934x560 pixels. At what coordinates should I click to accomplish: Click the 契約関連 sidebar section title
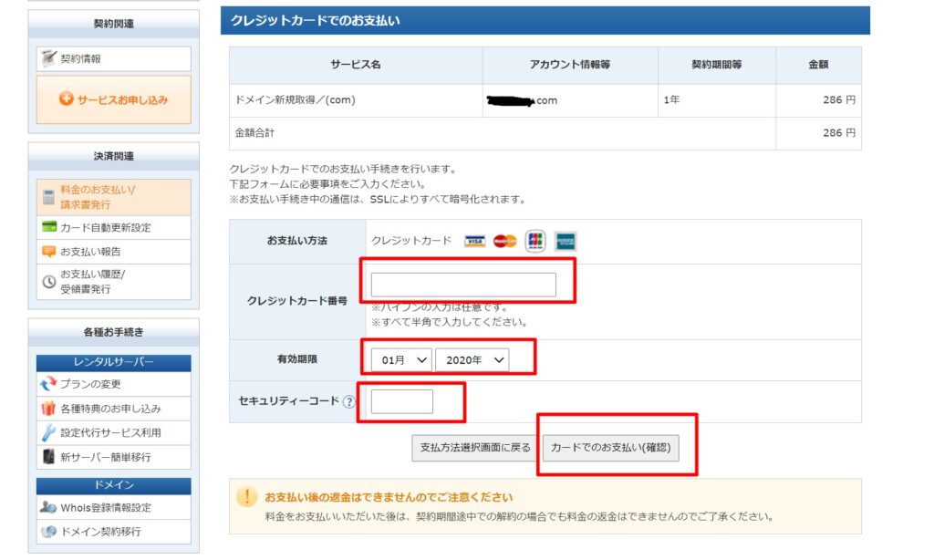click(114, 24)
